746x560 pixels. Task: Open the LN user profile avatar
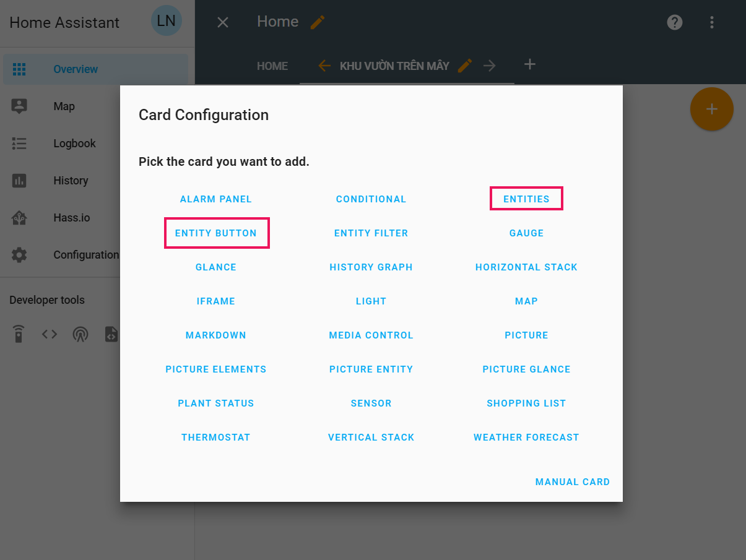click(166, 21)
